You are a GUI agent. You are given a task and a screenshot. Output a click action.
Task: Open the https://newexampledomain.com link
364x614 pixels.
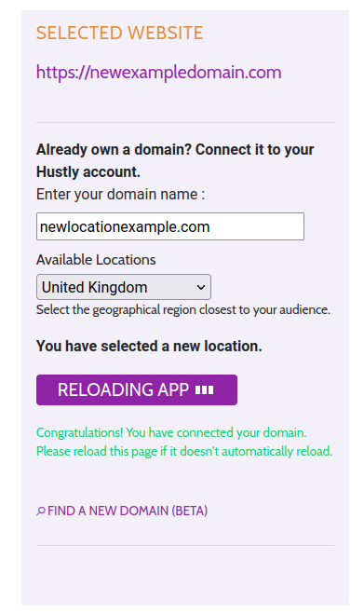158,73
